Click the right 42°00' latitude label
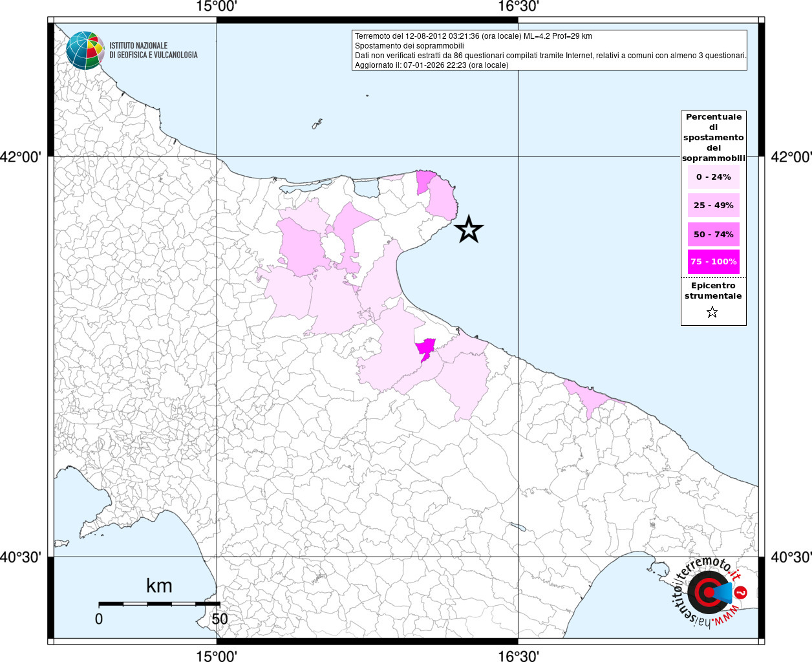Viewport: 812px width, 662px height. pyautogui.click(x=791, y=156)
